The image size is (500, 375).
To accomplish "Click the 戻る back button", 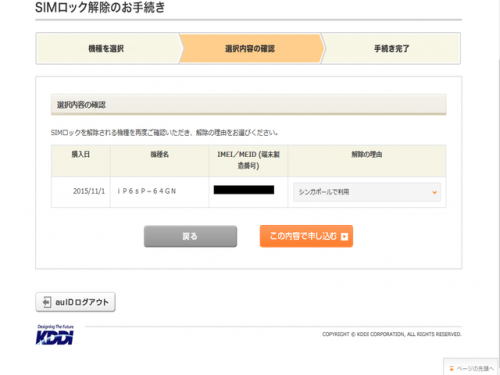I will (x=190, y=236).
